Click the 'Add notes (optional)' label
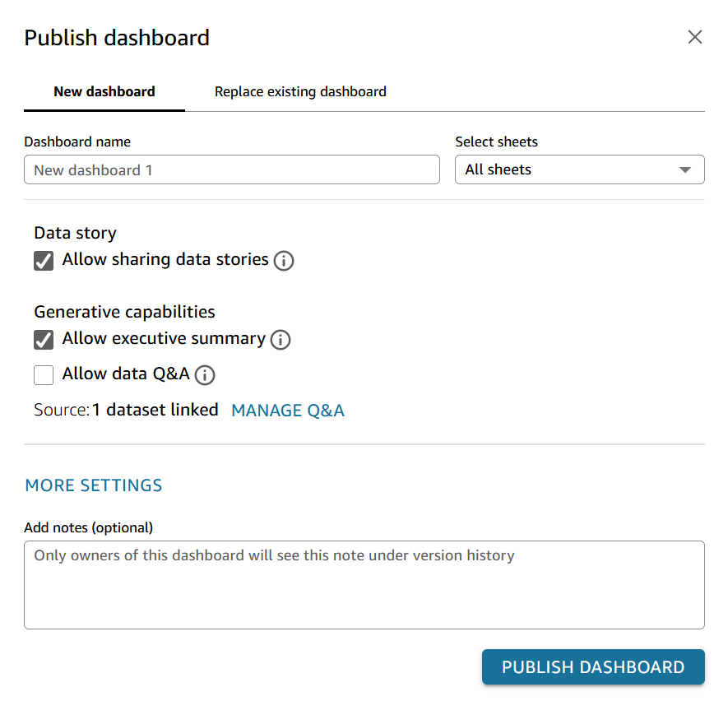 point(89,527)
